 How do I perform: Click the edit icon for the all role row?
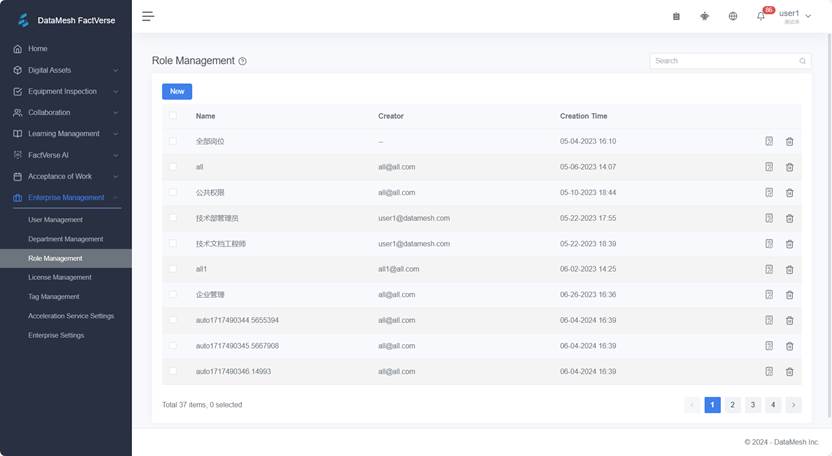click(769, 167)
